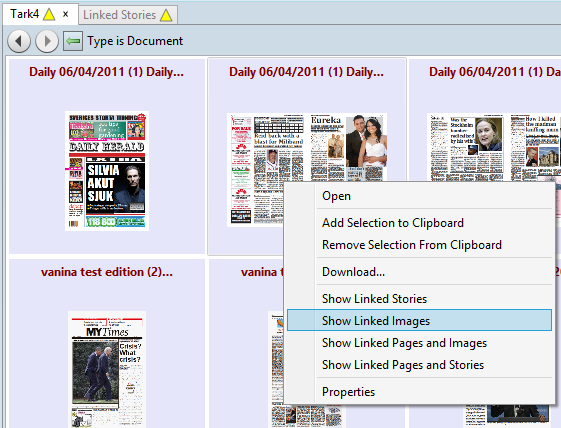The image size is (561, 428).
Task: Select the third Daily 06/04/2011 page thumbnail
Action: pyautogui.click(x=494, y=148)
